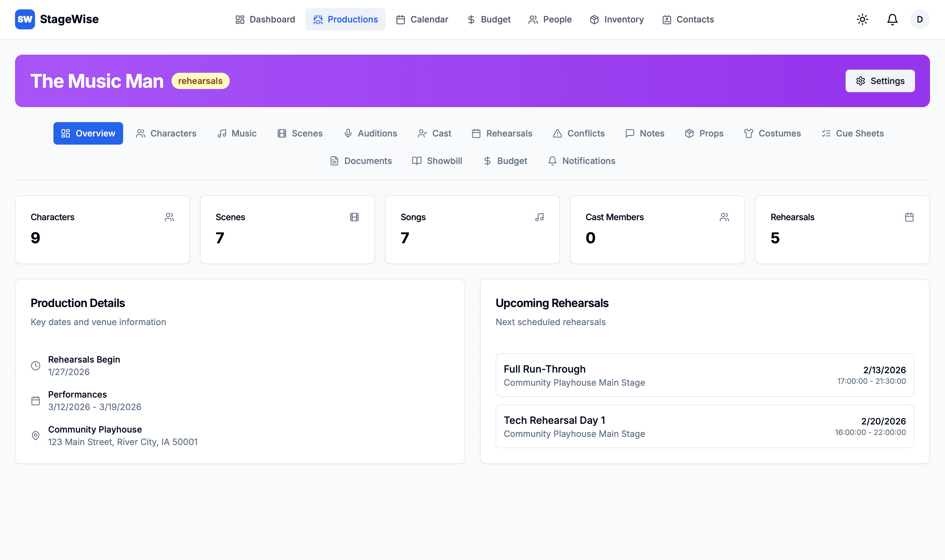Go to the Auditions tab
Screen dimensions: 945x560
pos(370,133)
